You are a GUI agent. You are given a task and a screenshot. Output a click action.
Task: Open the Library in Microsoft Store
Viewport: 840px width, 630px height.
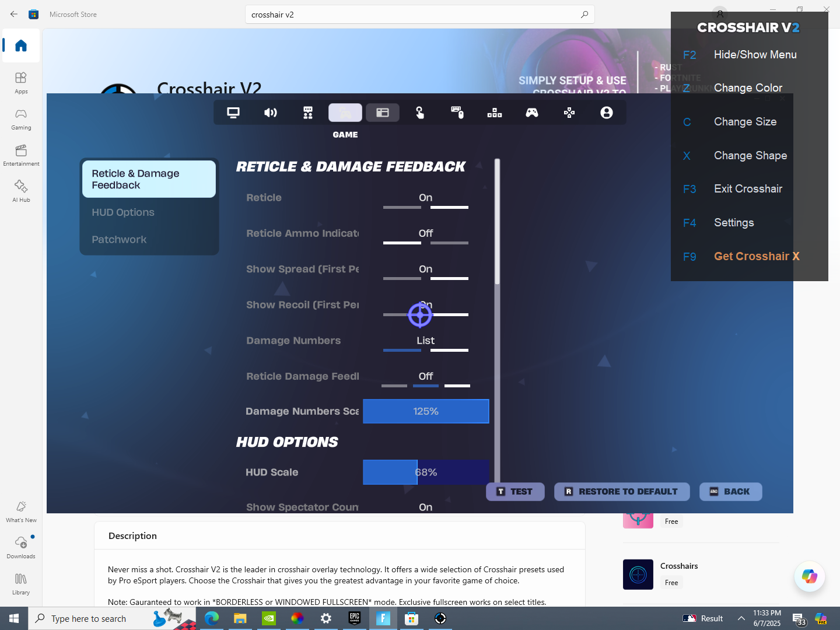coord(21,584)
